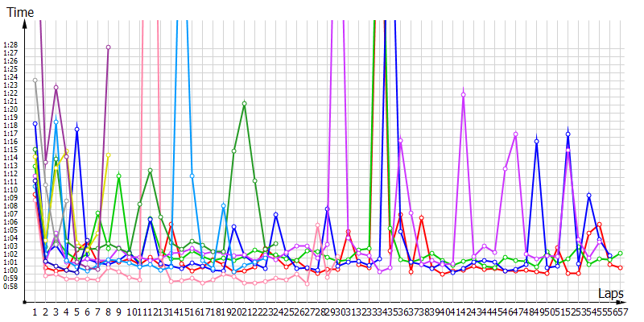Viewport: 644px width, 322px height.
Task: Click the red peak point at lap 38
Action: pyautogui.click(x=421, y=218)
